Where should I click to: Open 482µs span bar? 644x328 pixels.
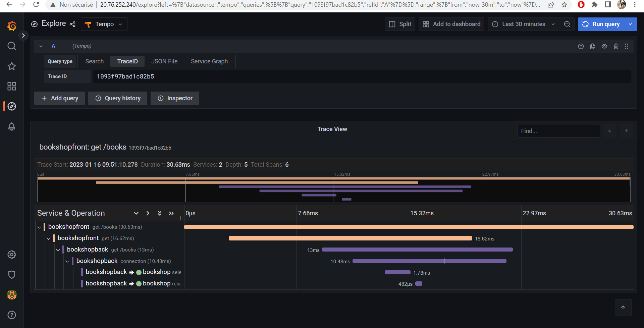419,284
